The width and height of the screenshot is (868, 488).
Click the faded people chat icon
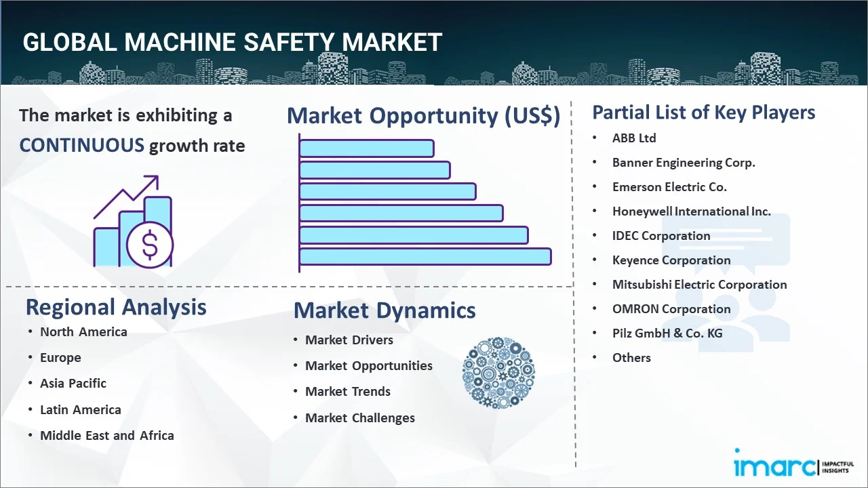[744, 285]
